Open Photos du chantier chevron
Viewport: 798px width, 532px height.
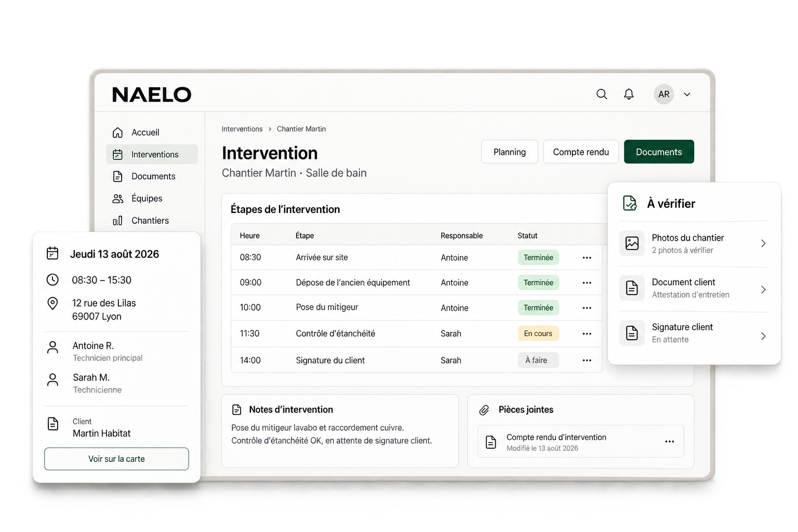(763, 244)
